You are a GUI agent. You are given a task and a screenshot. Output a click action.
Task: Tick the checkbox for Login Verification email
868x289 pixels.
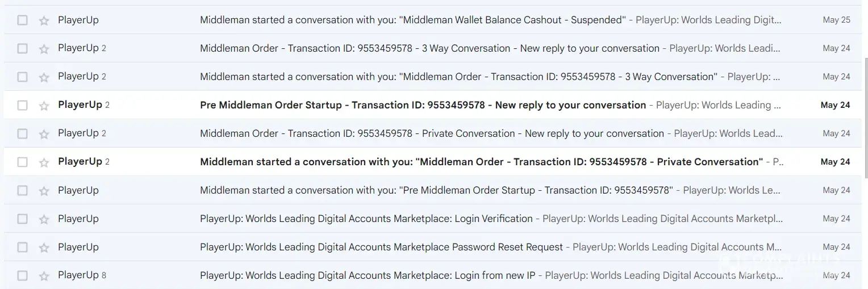pyautogui.click(x=22, y=219)
